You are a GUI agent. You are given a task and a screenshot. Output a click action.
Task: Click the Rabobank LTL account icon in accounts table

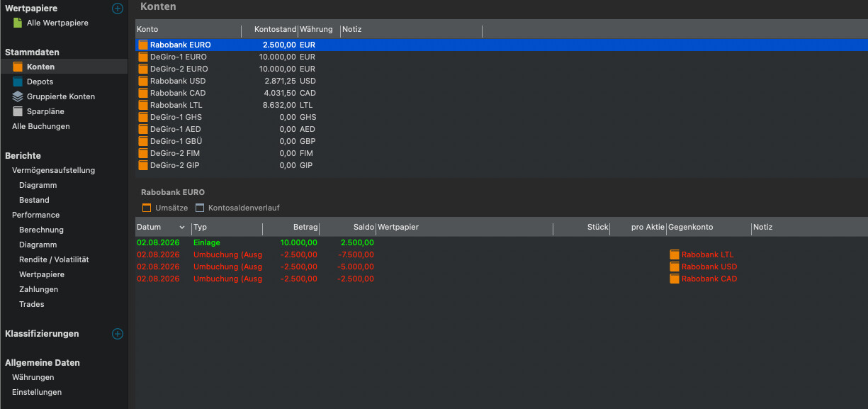tap(143, 105)
